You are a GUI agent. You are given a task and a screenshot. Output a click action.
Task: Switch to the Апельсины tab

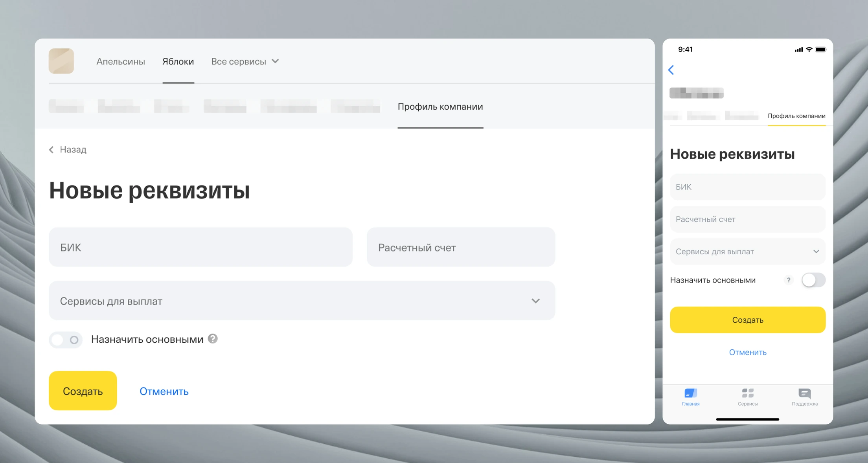coord(121,61)
